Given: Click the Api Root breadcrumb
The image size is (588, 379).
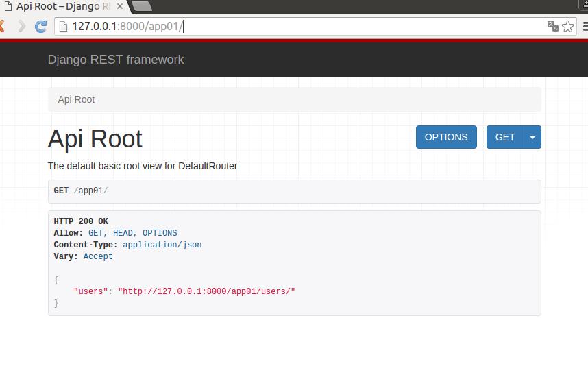Looking at the screenshot, I should (76, 99).
